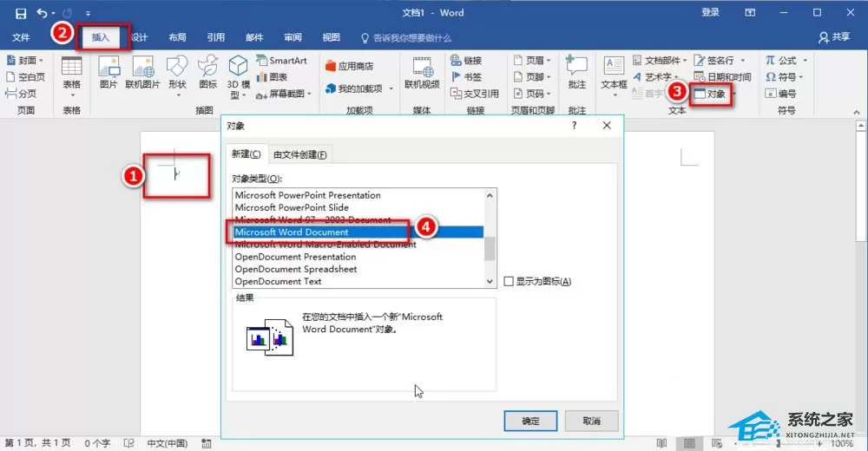
Task: Insert a 封面 cover page
Action: coord(25,61)
